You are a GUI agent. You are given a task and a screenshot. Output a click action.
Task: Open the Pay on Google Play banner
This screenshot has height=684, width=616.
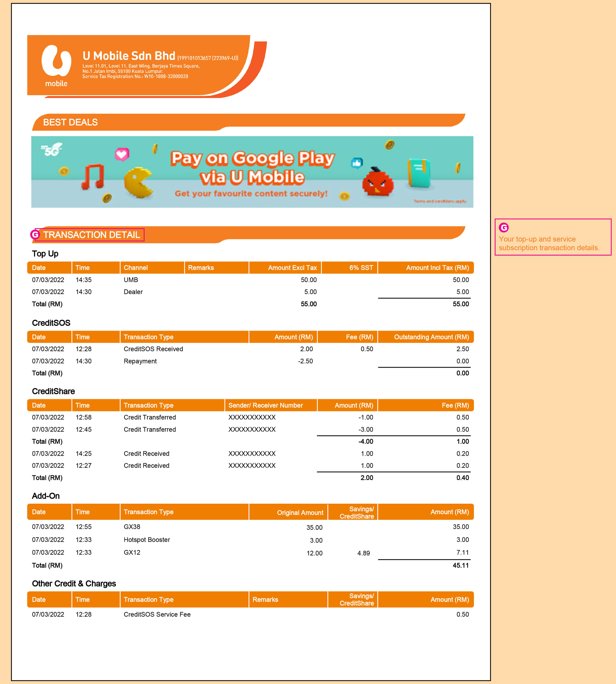click(x=252, y=172)
